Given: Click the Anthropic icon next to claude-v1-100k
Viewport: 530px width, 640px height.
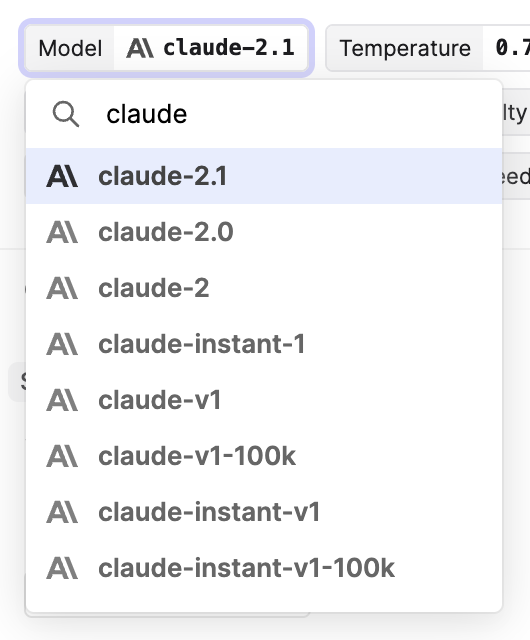Looking at the screenshot, I should [62, 456].
